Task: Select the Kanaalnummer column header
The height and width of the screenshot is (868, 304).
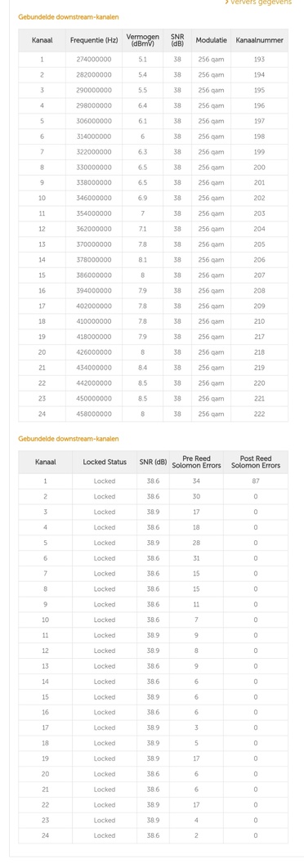Action: [x=259, y=40]
